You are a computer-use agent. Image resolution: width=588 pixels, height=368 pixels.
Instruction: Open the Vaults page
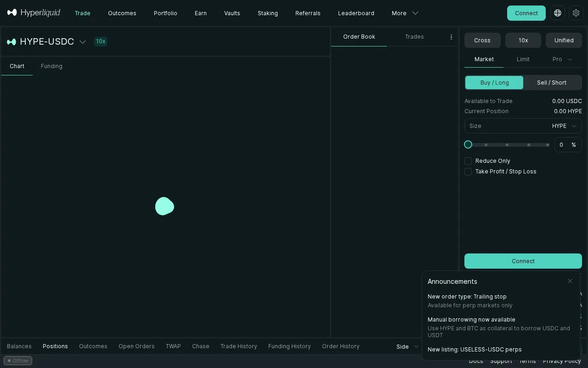click(x=232, y=13)
